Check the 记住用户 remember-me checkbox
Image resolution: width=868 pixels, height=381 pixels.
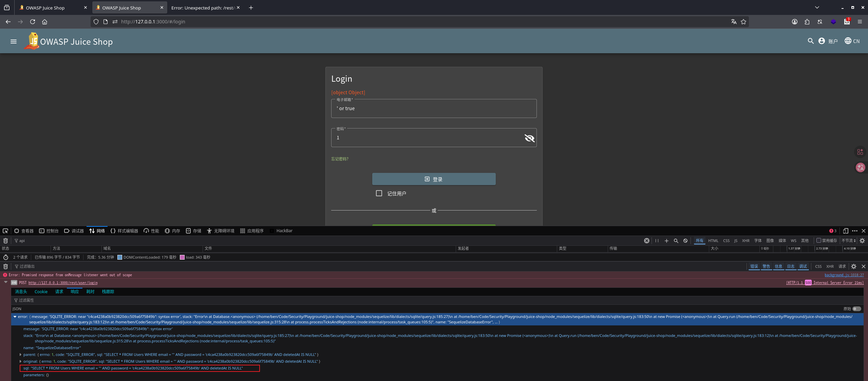pos(379,193)
